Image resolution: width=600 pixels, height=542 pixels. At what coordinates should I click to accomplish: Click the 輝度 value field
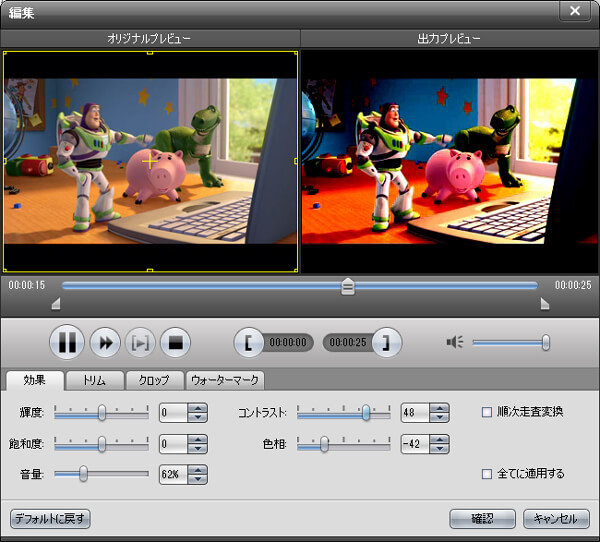pos(174,413)
